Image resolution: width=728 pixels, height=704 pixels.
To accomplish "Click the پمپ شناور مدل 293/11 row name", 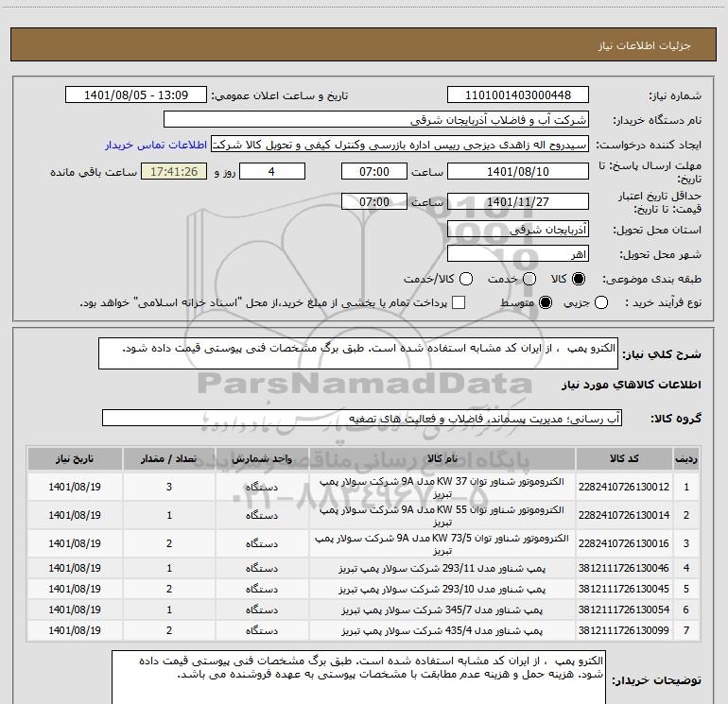I will (x=442, y=568).
